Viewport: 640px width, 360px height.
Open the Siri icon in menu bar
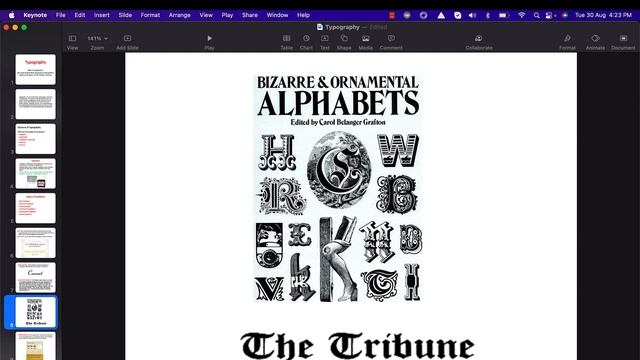click(565, 15)
